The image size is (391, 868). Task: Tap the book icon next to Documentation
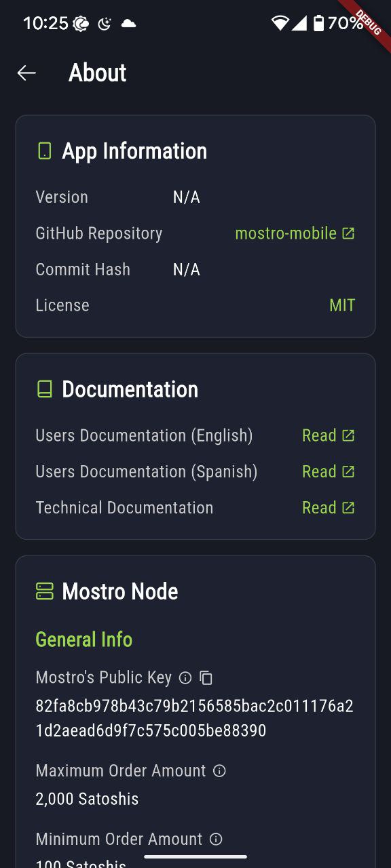[44, 389]
